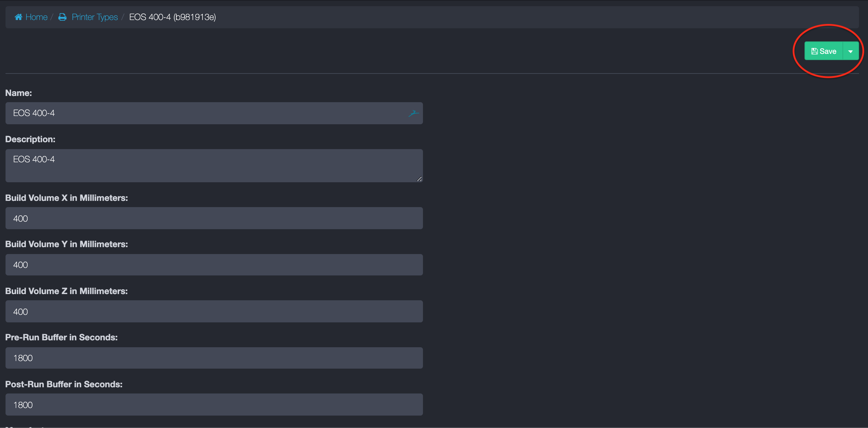
Task: Click the "Post-Run Buffer in Seconds" label
Action: (64, 384)
